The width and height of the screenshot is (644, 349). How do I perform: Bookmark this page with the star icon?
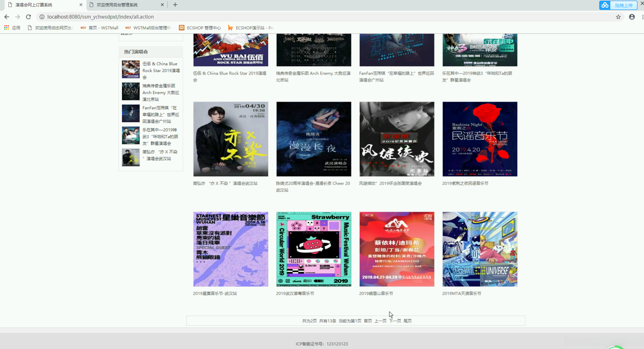pyautogui.click(x=618, y=17)
